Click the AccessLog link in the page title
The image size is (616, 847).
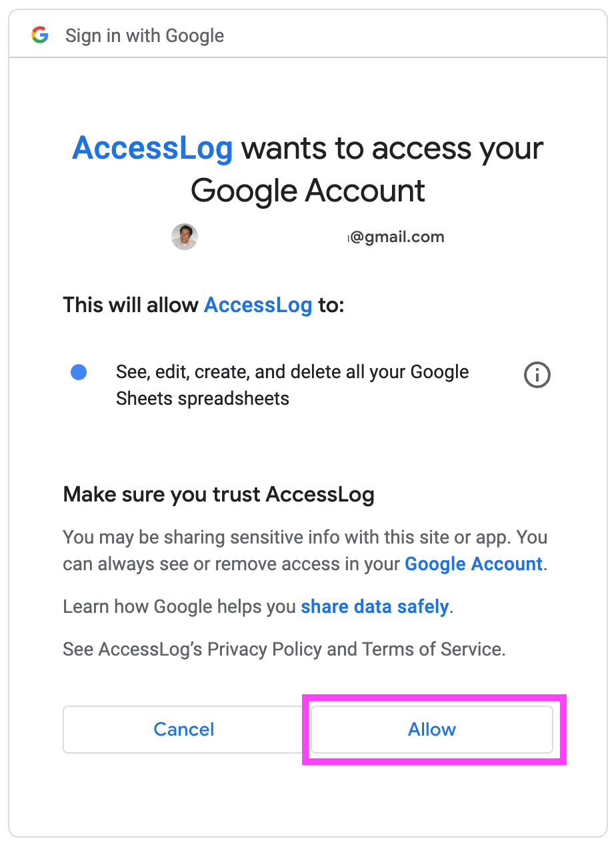click(152, 148)
